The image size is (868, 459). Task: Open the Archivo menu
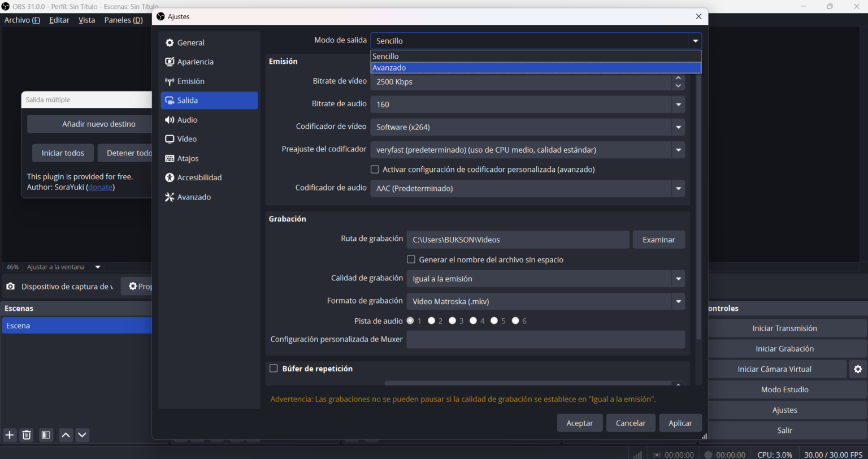click(22, 20)
